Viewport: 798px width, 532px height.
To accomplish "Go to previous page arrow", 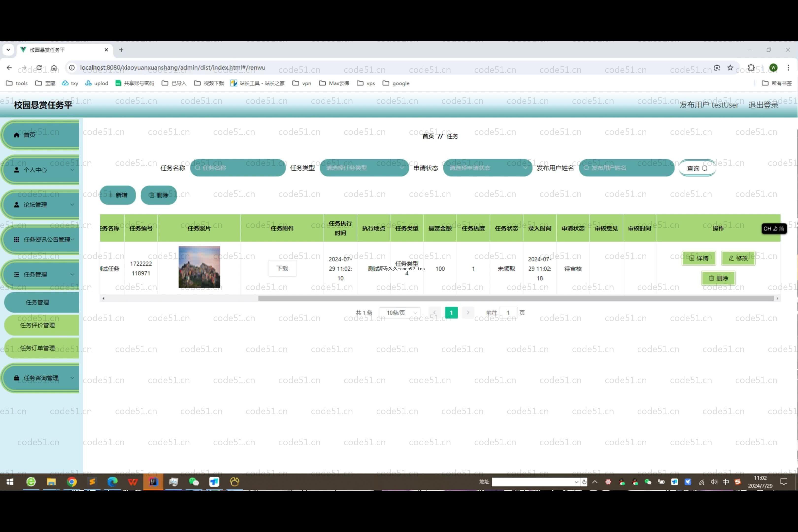I will click(x=435, y=313).
